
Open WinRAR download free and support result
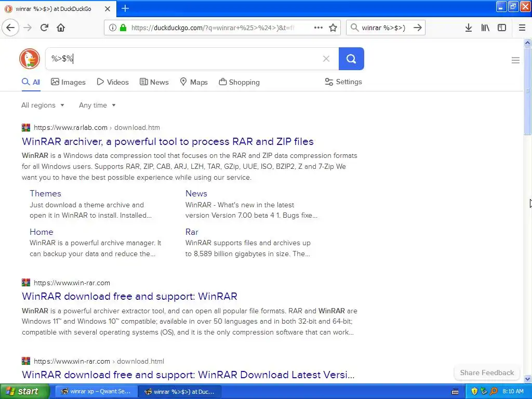129,296
